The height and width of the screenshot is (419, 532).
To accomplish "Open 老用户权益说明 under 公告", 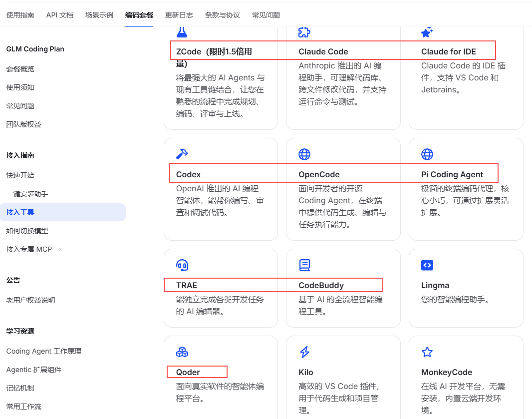I will (30, 300).
